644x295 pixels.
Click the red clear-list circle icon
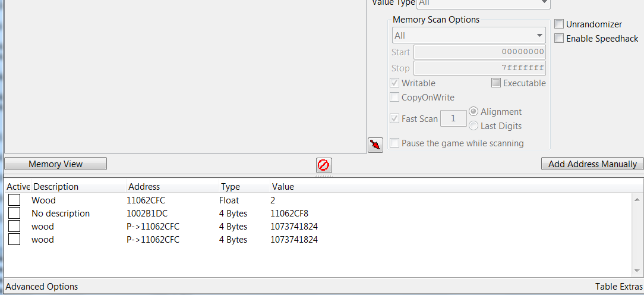(x=324, y=165)
